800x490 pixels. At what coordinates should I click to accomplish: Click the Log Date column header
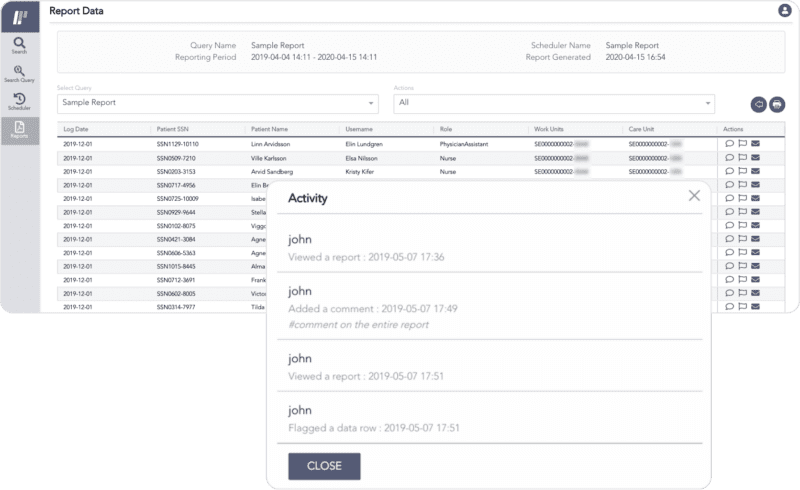77,130
